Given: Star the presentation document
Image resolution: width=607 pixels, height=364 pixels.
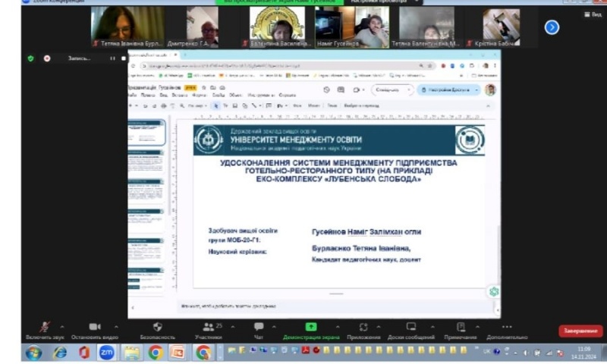Looking at the screenshot, I should pyautogui.click(x=204, y=88).
